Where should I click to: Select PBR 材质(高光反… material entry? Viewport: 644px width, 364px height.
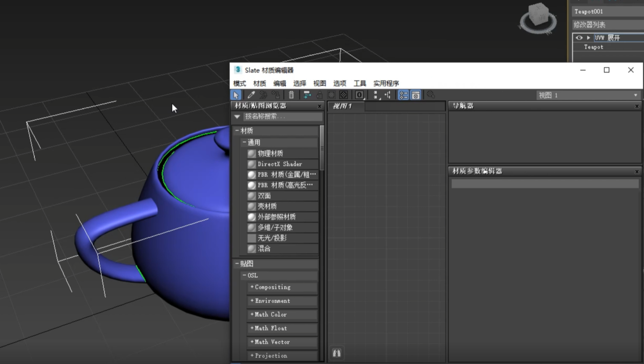click(x=282, y=185)
